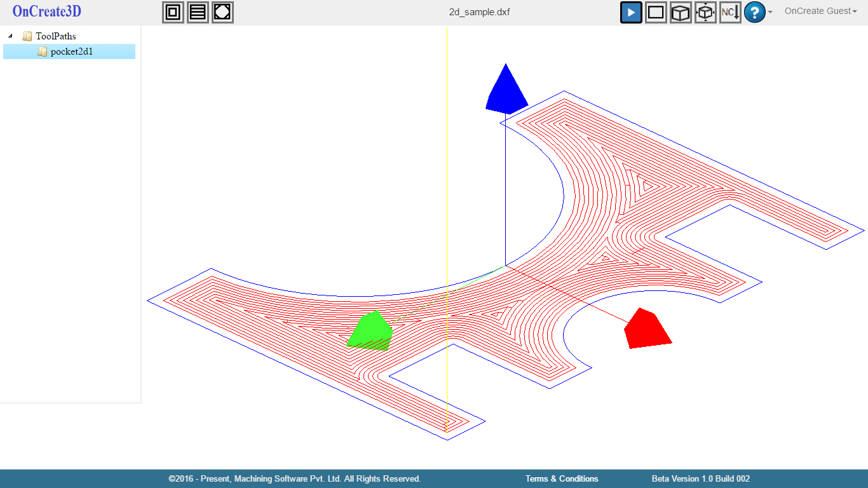Click the octagon-in-square toolpath icon
This screenshot has width=868, height=488.
pos(222,12)
